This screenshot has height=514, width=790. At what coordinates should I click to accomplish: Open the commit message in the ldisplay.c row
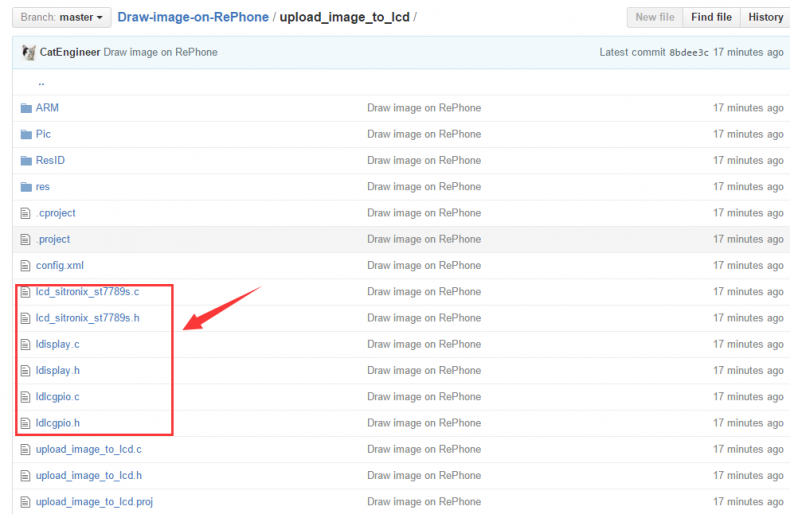point(424,344)
